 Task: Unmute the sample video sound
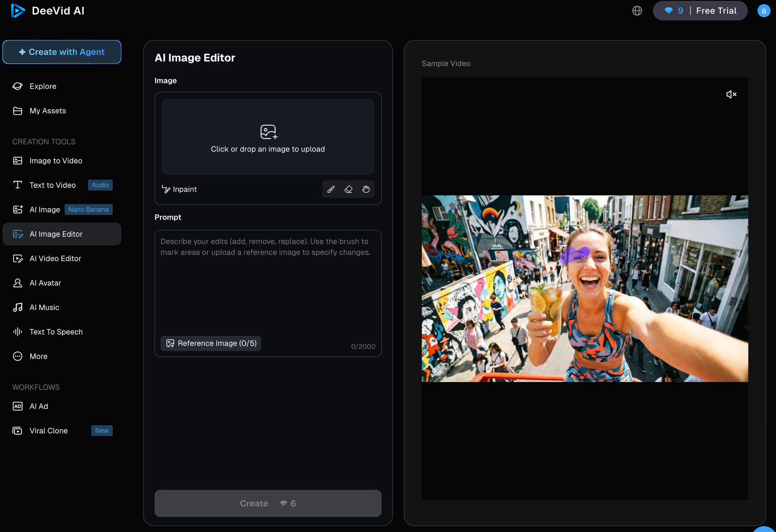[x=731, y=94]
